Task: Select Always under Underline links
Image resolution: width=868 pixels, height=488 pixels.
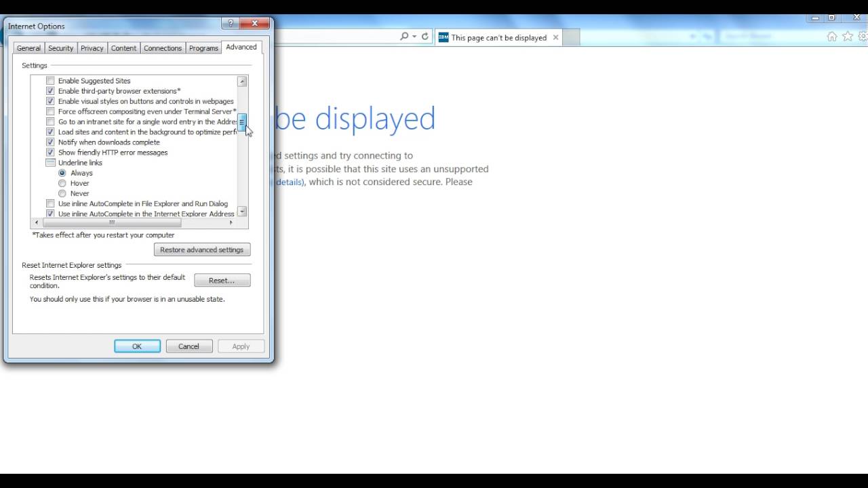Action: (x=62, y=173)
